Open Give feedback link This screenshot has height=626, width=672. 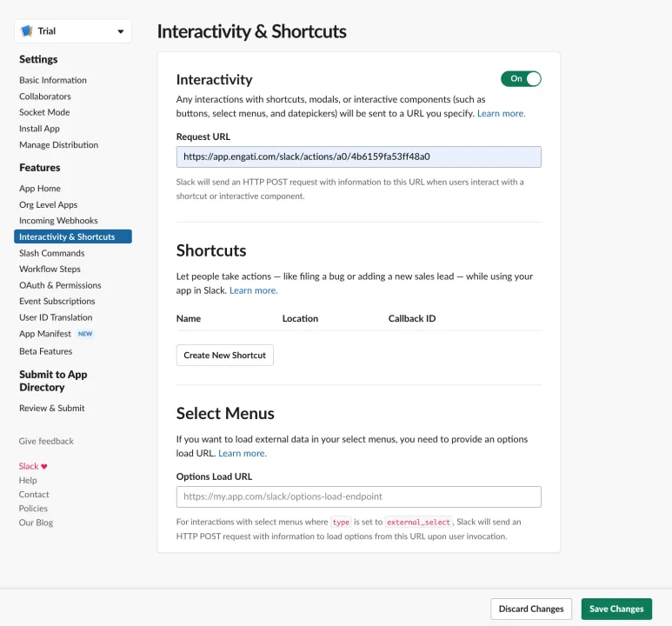(46, 441)
